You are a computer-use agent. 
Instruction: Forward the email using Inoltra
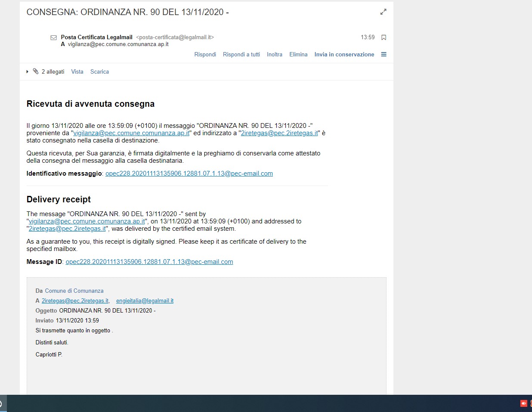(274, 55)
